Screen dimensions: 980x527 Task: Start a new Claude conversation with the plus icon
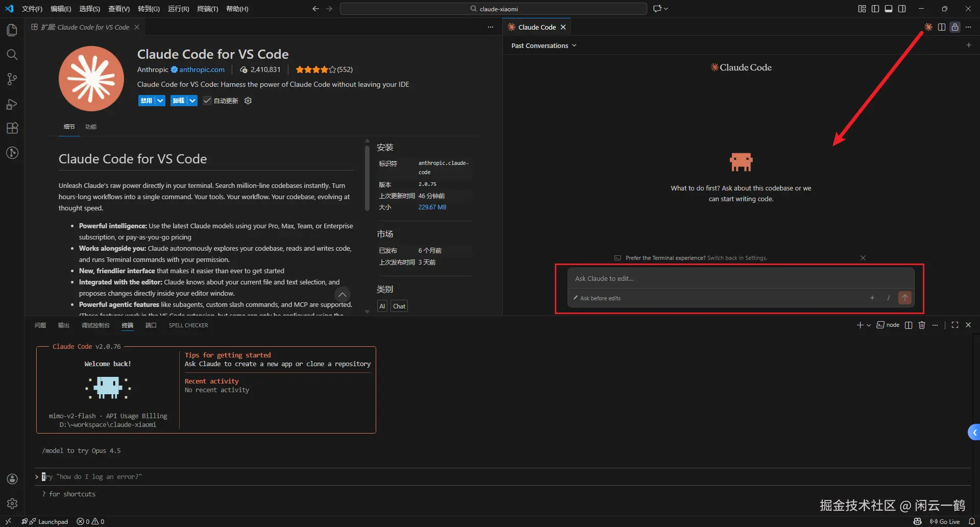tap(969, 45)
